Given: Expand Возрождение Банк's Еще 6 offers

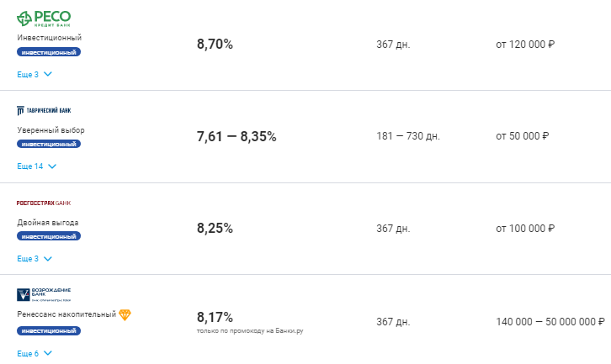Looking at the screenshot, I should [35, 353].
